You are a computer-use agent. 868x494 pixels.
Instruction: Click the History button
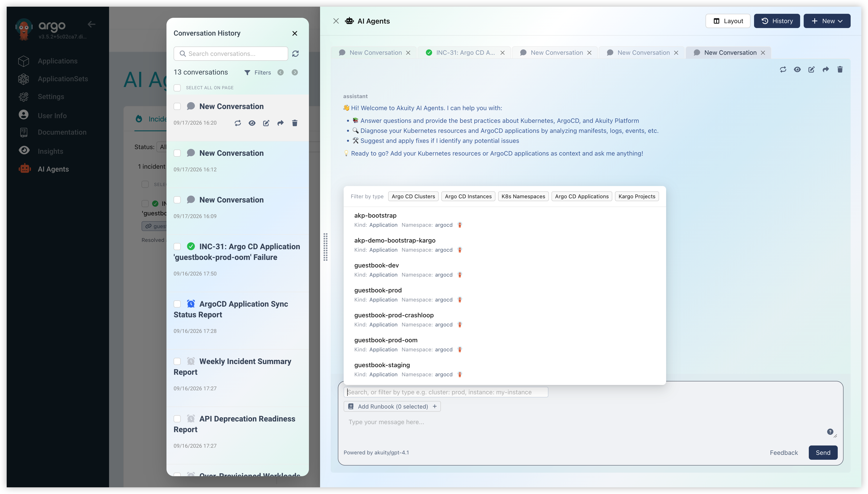[777, 21]
